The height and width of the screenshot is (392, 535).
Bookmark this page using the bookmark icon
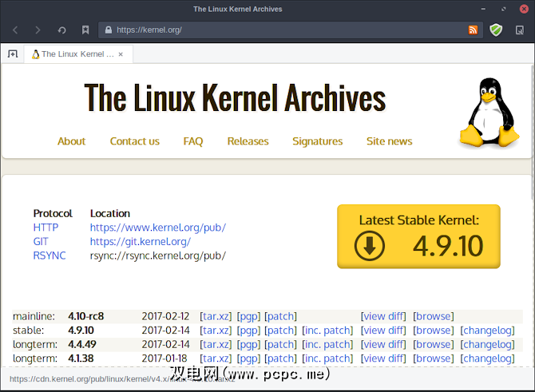(x=85, y=30)
